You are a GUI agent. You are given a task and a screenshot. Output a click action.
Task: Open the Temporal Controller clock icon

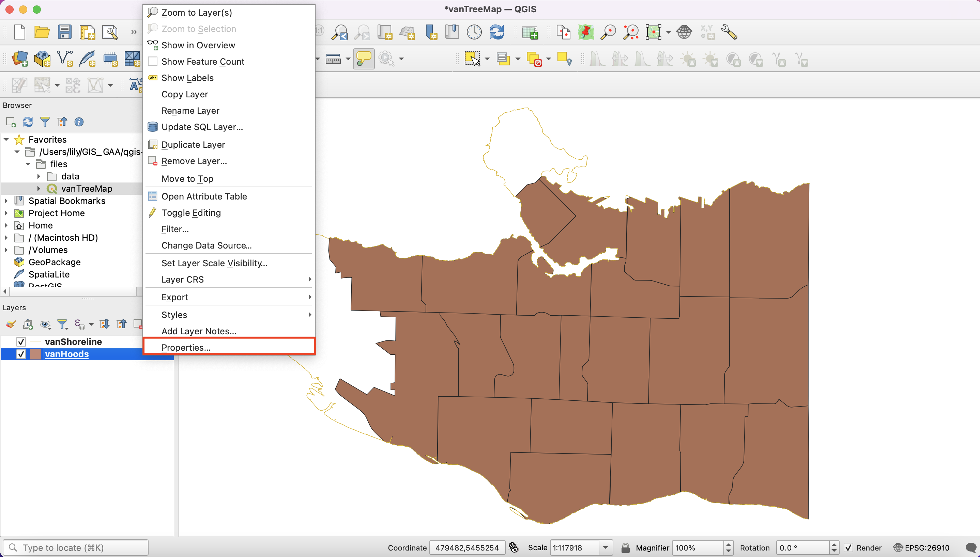point(474,32)
